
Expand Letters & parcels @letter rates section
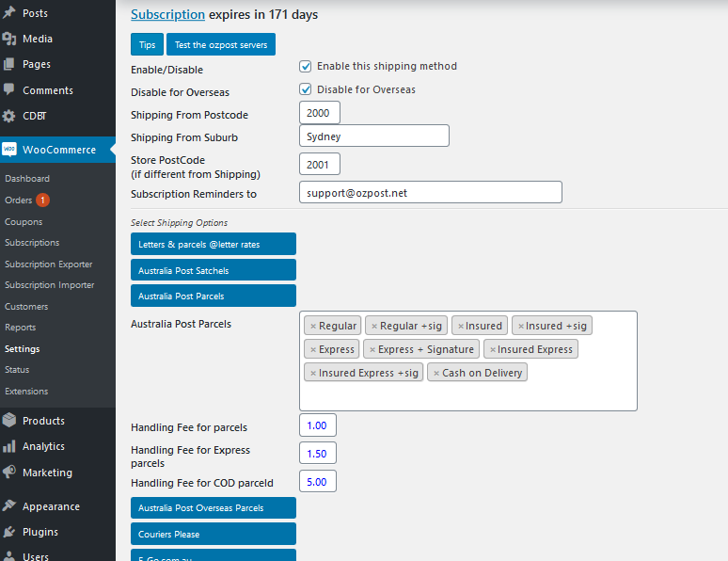214,244
